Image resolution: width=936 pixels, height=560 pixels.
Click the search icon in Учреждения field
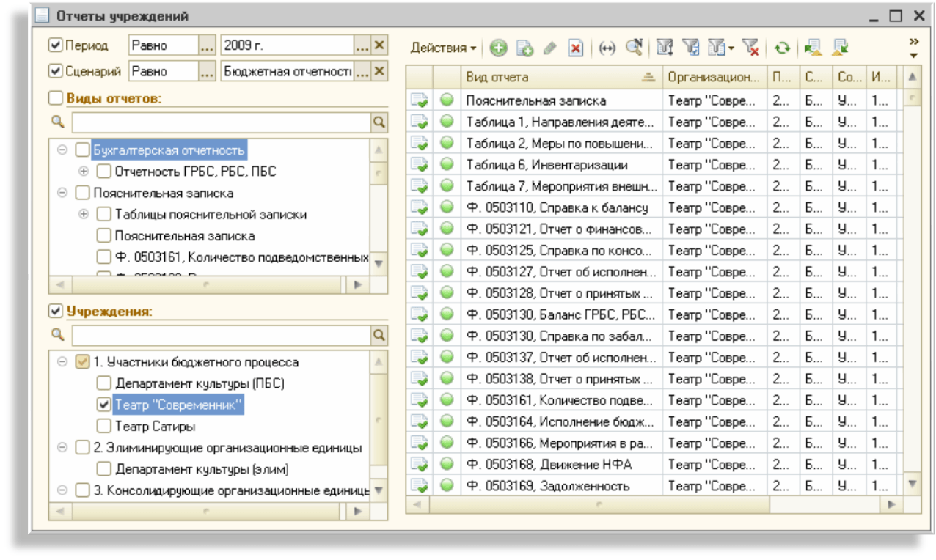tap(379, 335)
